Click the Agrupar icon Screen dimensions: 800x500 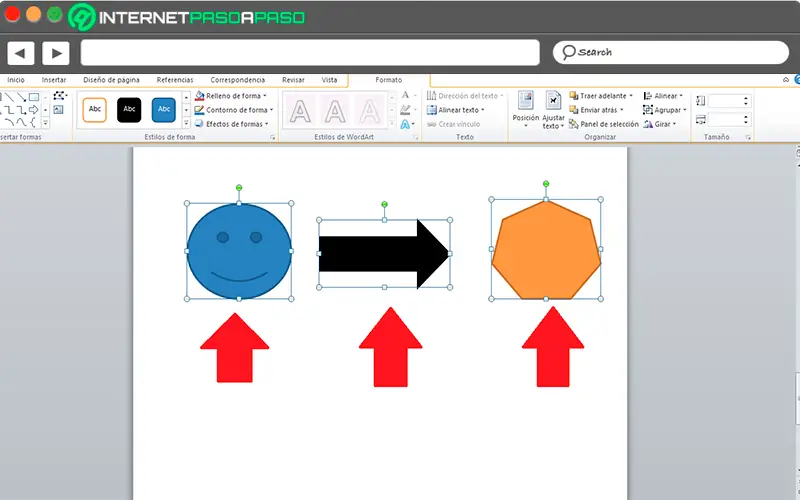[x=648, y=110]
